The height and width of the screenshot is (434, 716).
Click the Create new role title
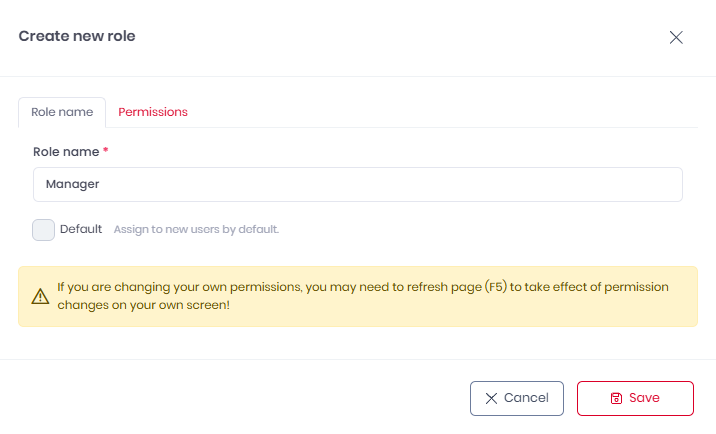[x=77, y=37]
